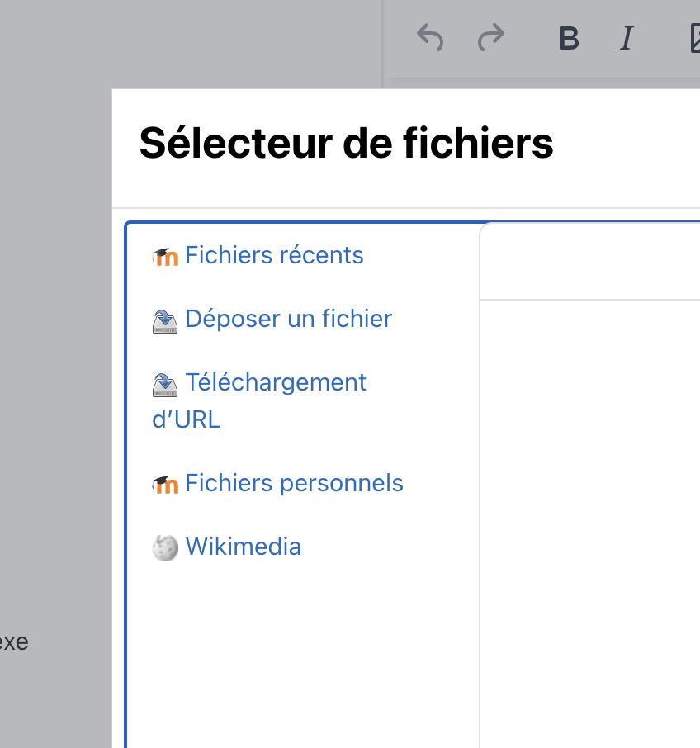Toggle Bold formatting in the editor
700x748 pixels.
(569, 38)
